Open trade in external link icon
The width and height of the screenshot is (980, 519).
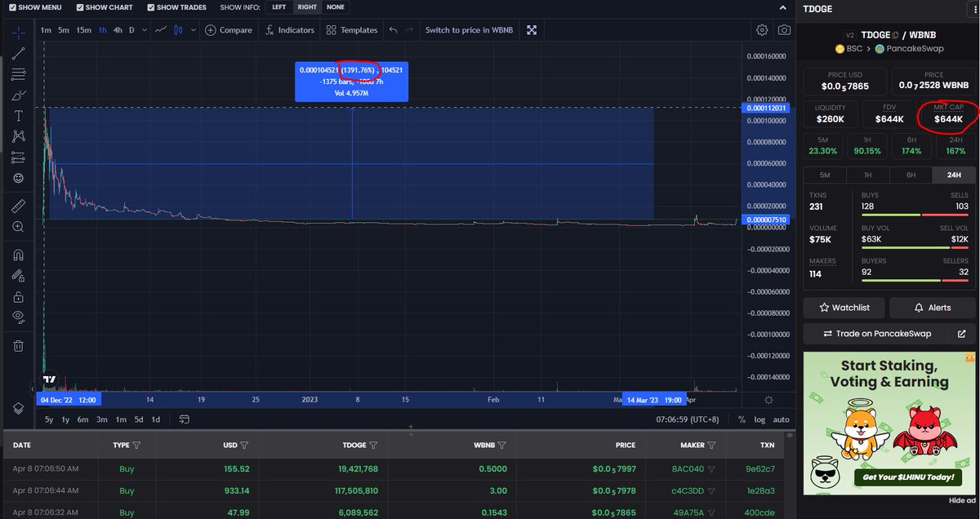(x=962, y=334)
